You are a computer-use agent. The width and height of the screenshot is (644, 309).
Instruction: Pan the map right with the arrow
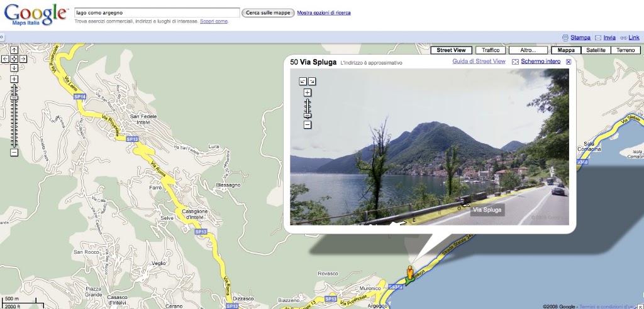(23, 58)
